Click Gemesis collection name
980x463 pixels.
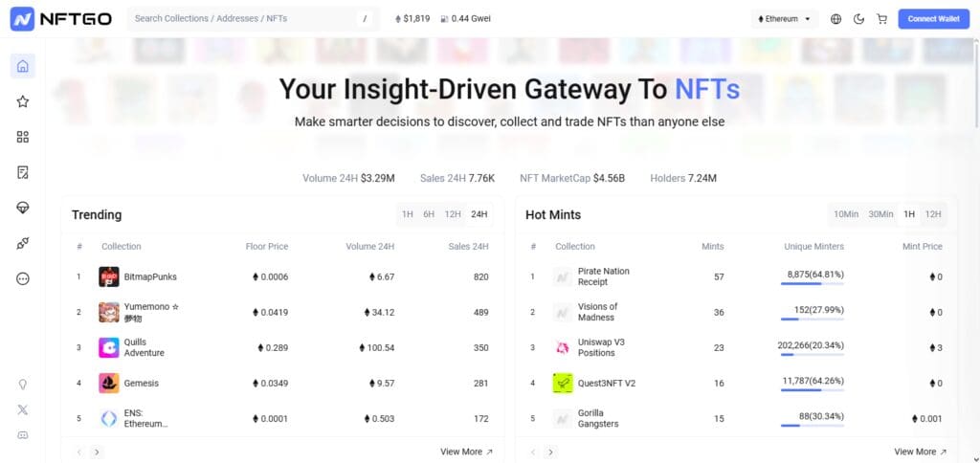pos(142,383)
